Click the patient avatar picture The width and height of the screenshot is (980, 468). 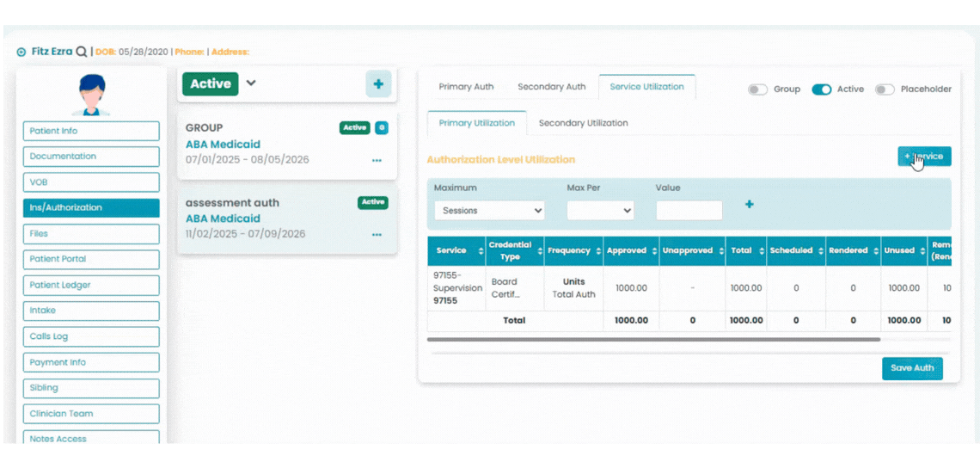pos(91,95)
